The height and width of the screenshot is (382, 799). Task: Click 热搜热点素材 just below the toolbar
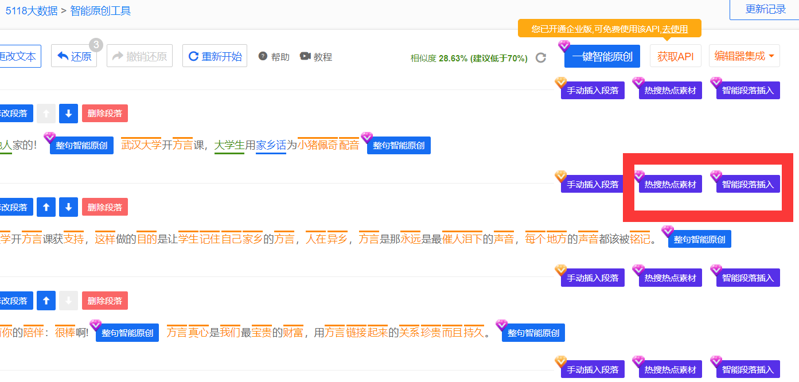pos(670,91)
